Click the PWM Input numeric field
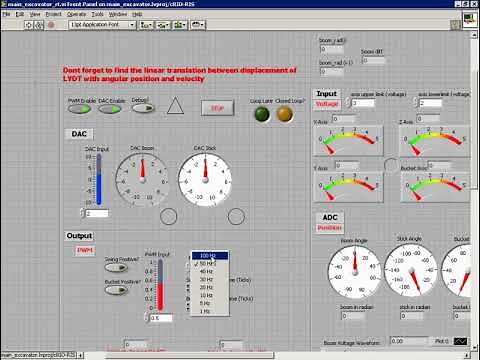The image size is (480, 360). click(161, 318)
